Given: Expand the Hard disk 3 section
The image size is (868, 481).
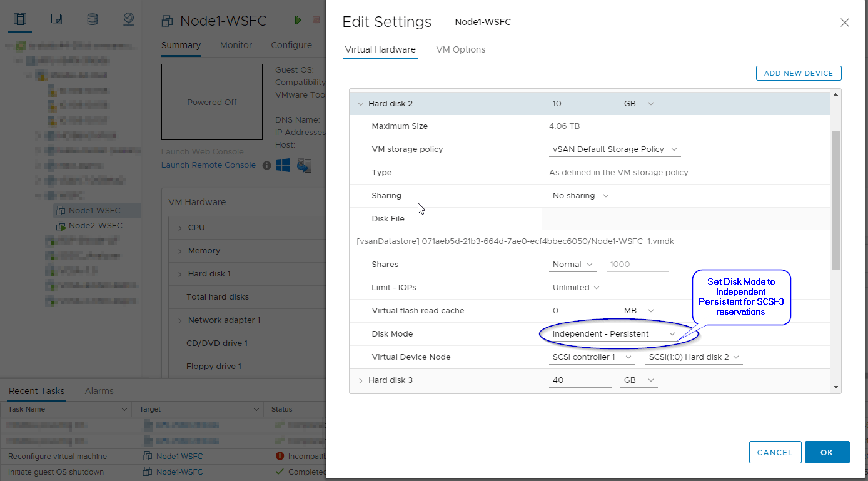Looking at the screenshot, I should (361, 380).
